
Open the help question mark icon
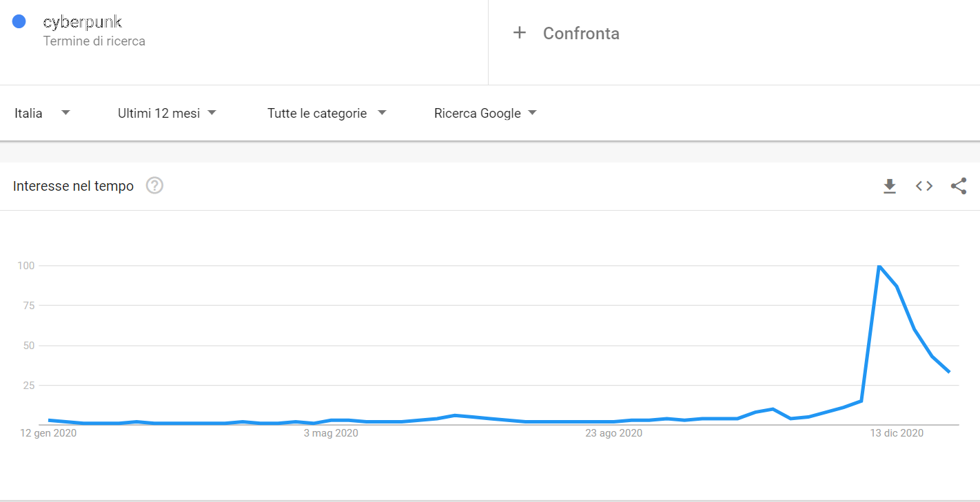click(154, 185)
